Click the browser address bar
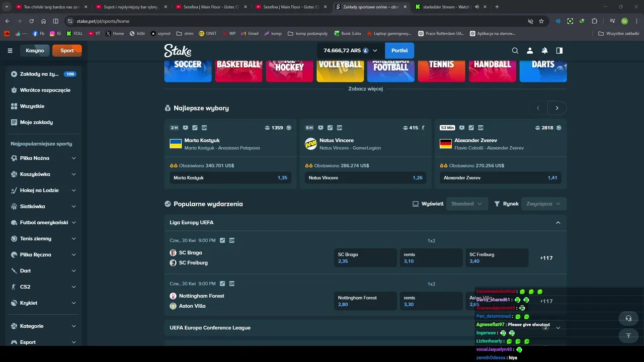 pos(297,21)
